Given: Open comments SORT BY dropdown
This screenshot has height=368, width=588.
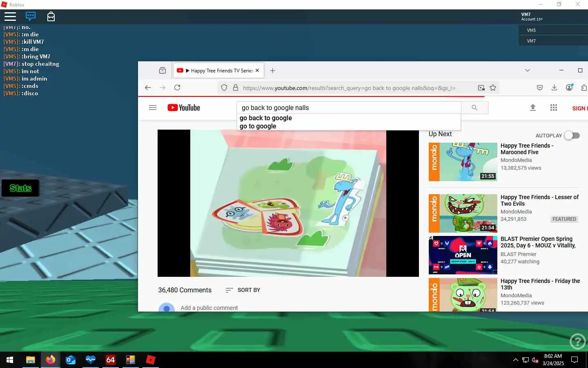Looking at the screenshot, I should [243, 290].
